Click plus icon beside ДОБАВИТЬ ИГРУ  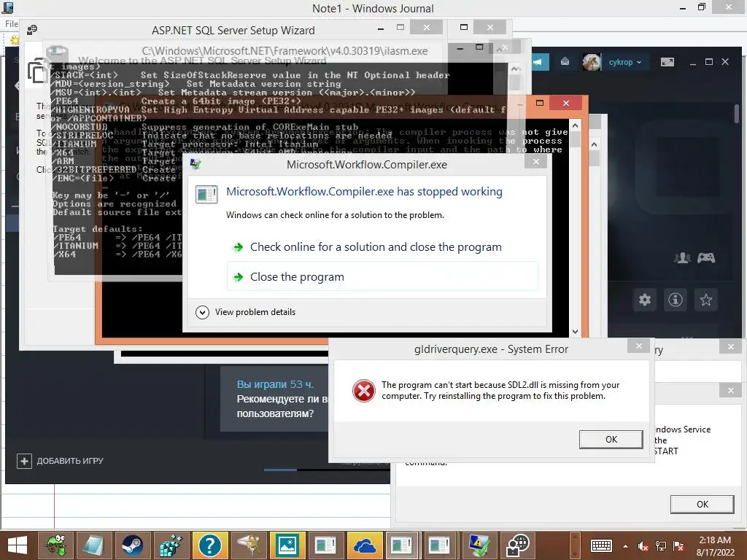point(24,461)
